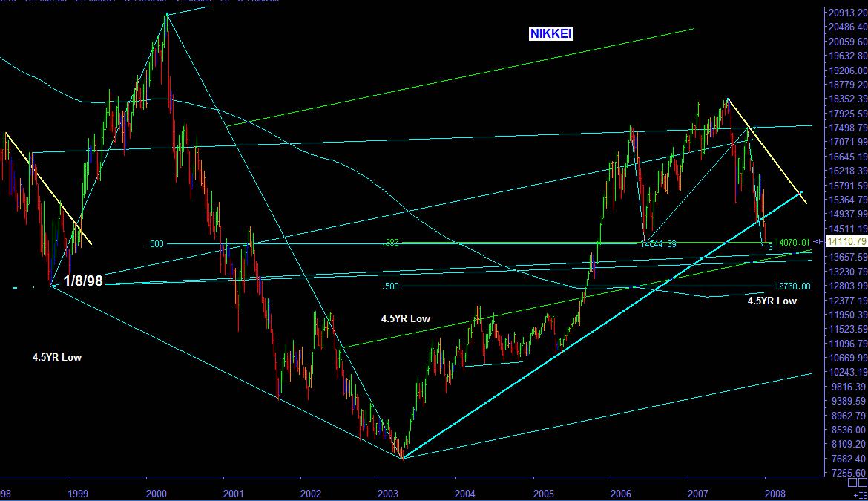Click the 15791.59 price axis value
Image resolution: width=868 pixels, height=501 pixels.
(x=847, y=186)
